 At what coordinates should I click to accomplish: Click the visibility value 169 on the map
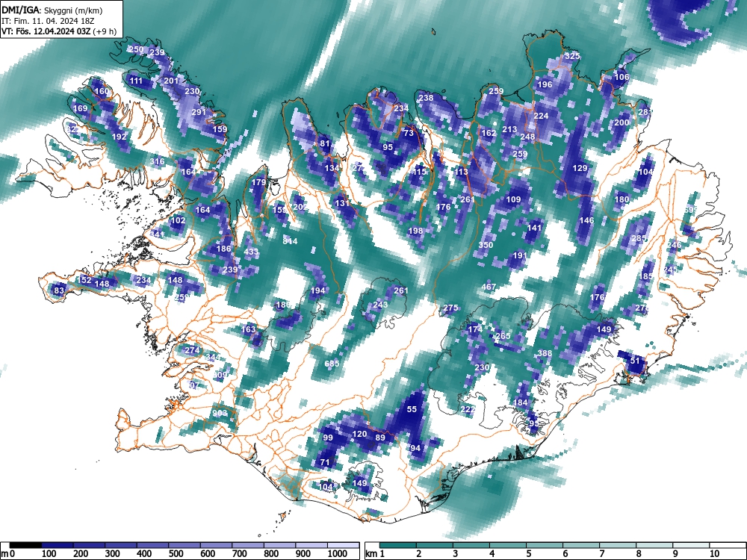coord(81,108)
